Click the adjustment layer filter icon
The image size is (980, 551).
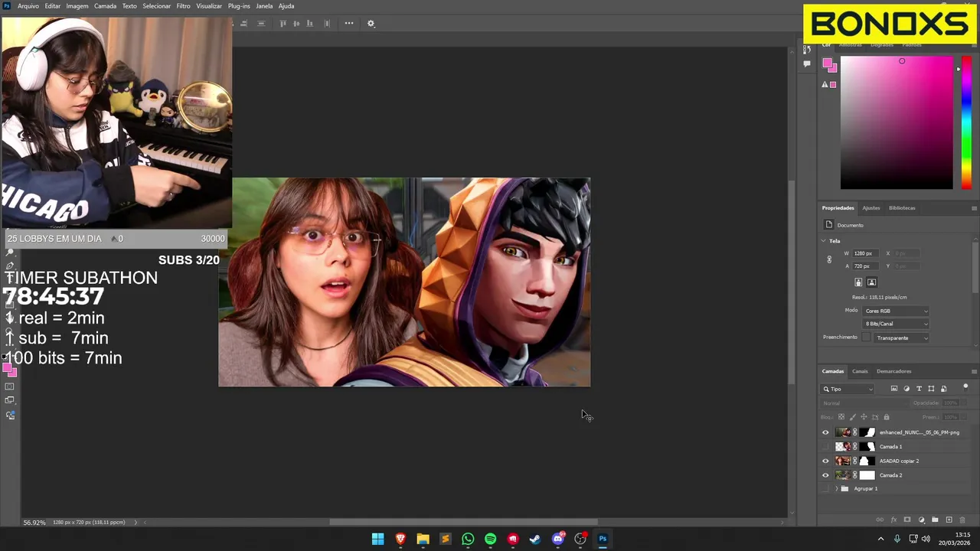[906, 389]
